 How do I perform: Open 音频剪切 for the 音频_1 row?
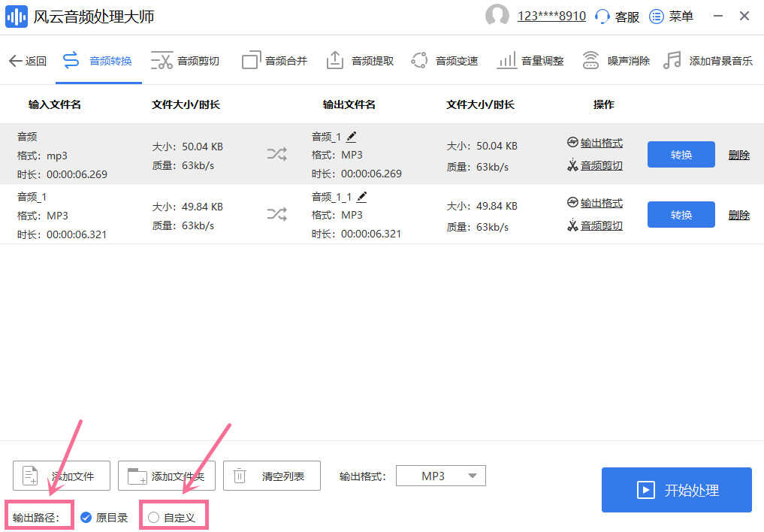click(x=595, y=225)
